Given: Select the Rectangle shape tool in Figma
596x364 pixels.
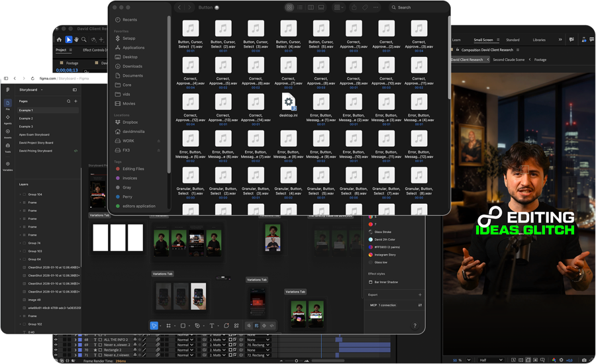Looking at the screenshot, I should pyautogui.click(x=183, y=326).
